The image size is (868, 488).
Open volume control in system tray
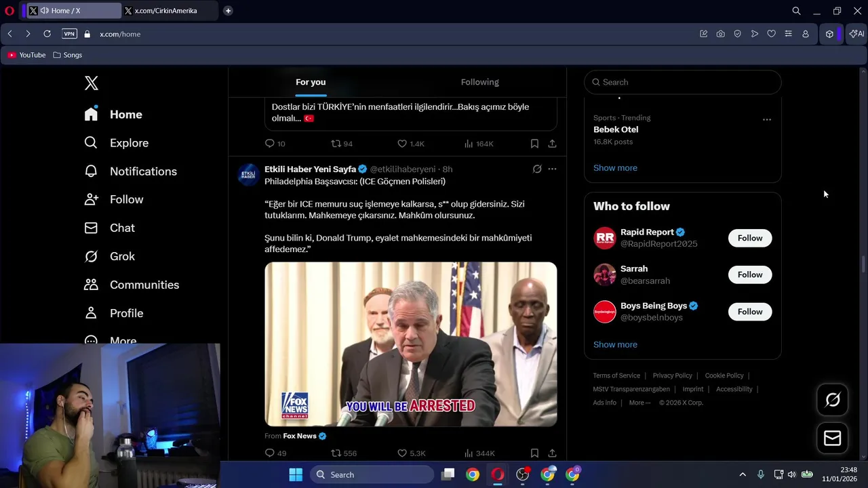791,474
